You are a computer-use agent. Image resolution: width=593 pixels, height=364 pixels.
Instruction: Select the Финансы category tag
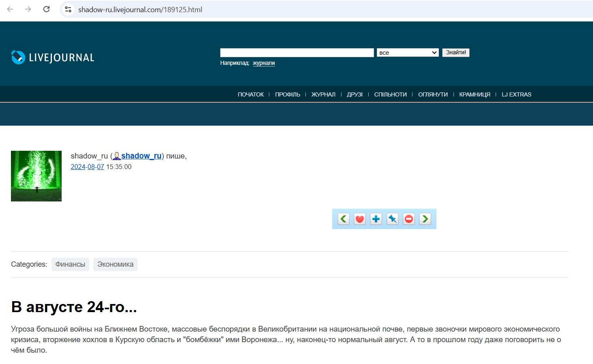tap(70, 264)
